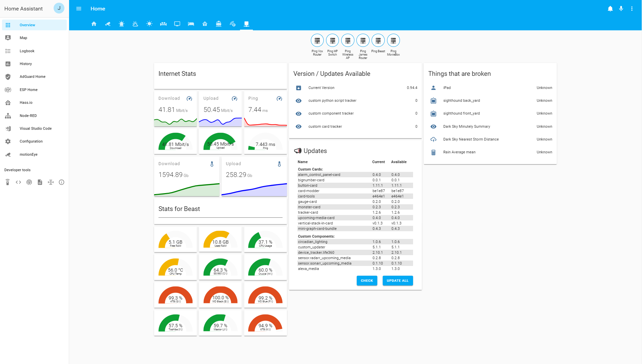Click the UPDATE ALL button

(x=398, y=280)
